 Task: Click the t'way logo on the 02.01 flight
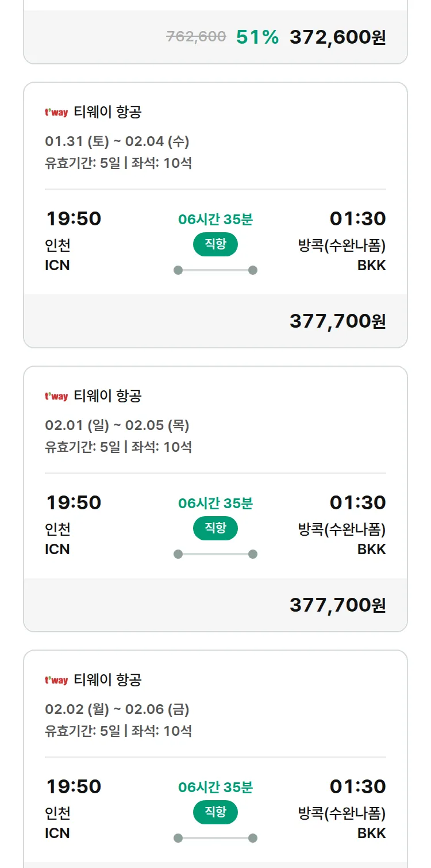(56, 397)
